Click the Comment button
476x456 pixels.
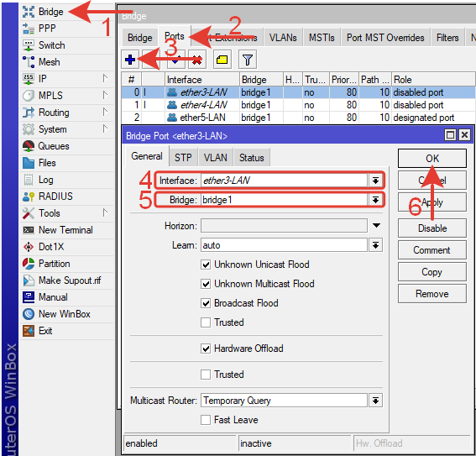[432, 250]
